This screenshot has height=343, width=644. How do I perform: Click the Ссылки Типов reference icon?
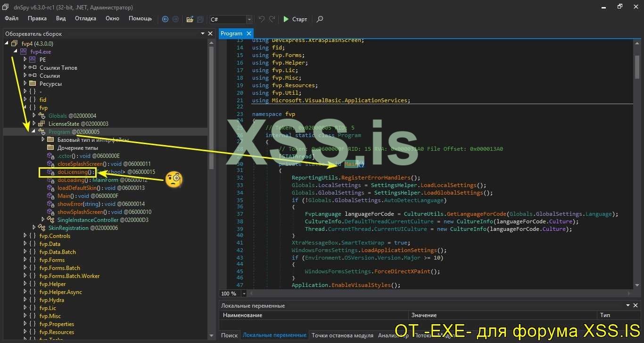pyautogui.click(x=32, y=68)
